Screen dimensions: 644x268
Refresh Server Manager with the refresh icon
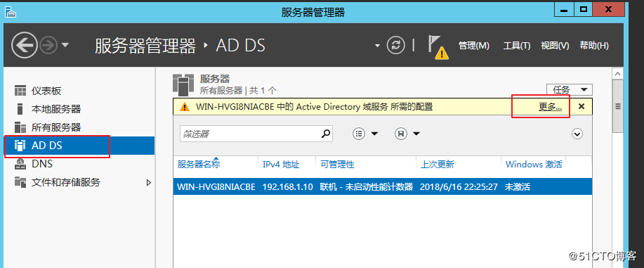[396, 45]
